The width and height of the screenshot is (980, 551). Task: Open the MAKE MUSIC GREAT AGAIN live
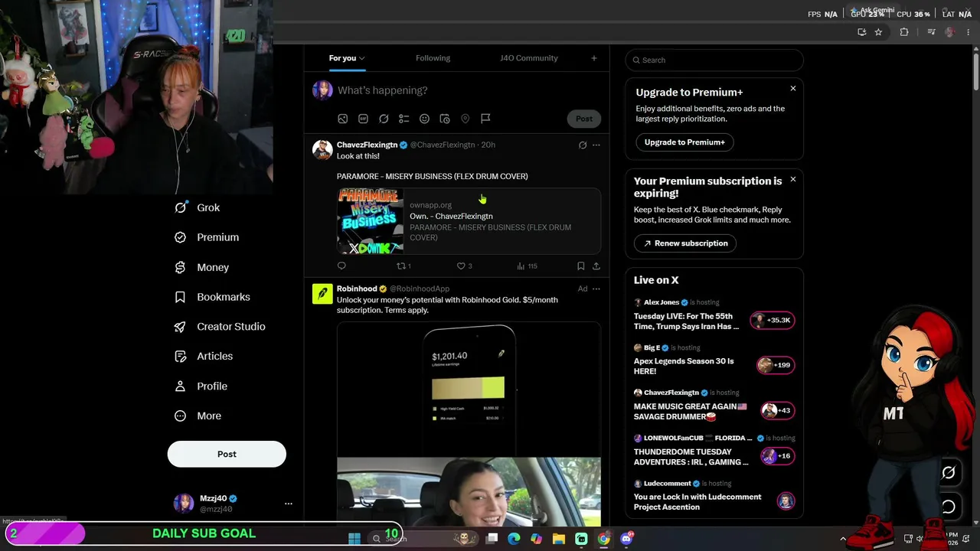714,406
